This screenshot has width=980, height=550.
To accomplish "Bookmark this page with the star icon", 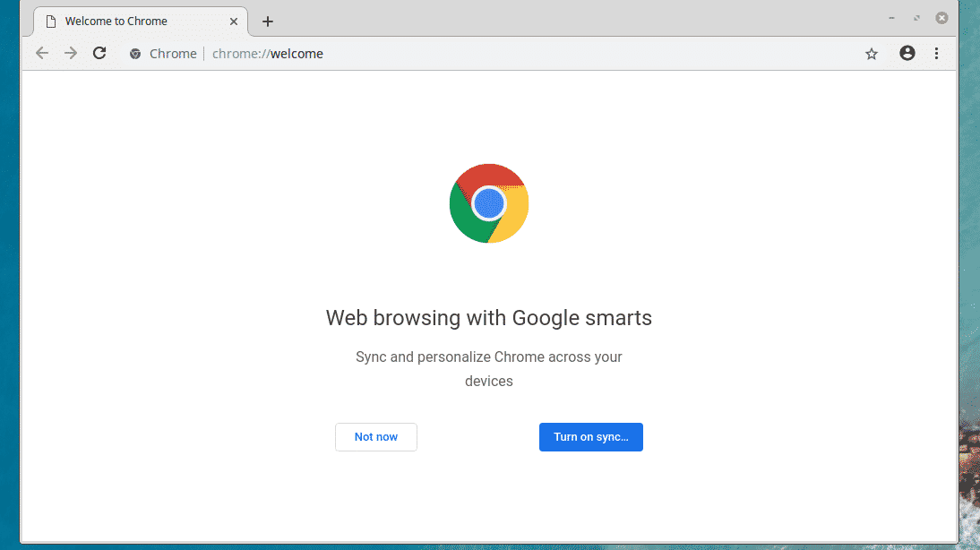I will [x=872, y=54].
